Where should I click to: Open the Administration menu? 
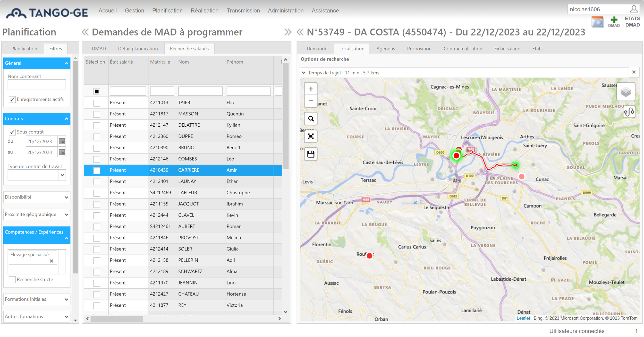[x=285, y=11]
